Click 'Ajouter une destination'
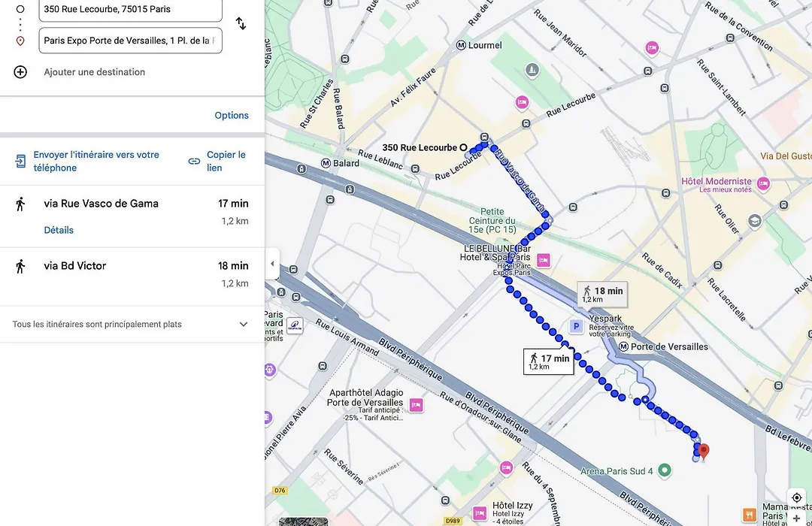812x526 pixels. [94, 72]
